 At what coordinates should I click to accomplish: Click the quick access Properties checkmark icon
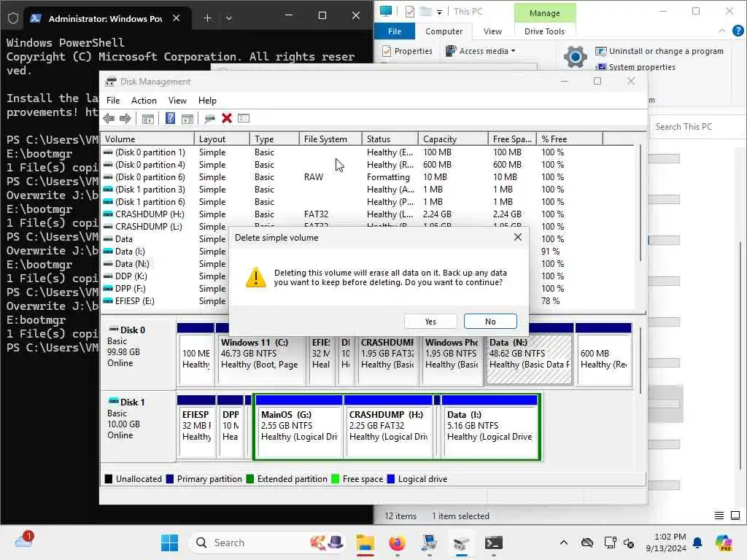(x=410, y=12)
